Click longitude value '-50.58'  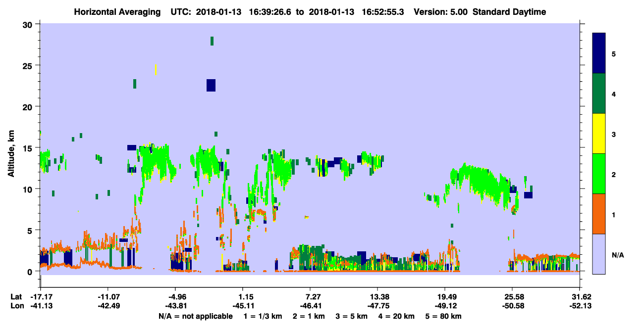click(x=512, y=306)
